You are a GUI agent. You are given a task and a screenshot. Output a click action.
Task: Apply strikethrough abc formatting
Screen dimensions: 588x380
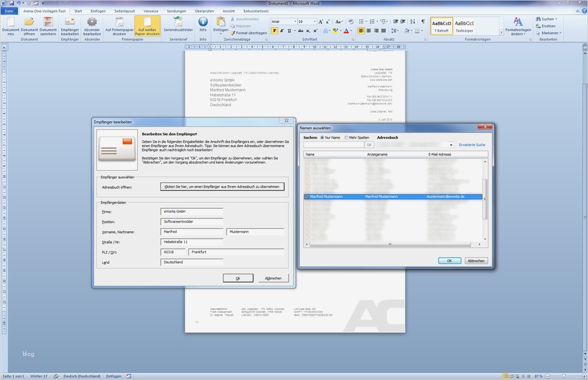point(300,31)
